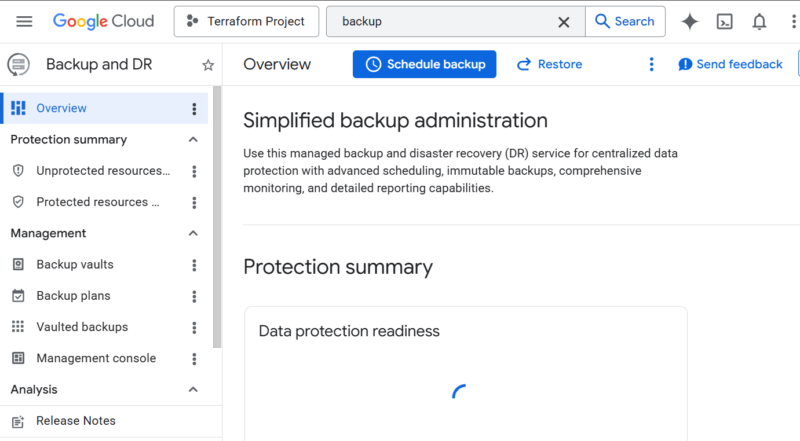Viewport: 800px width, 441px height.
Task: Open more actions menu beside Restore
Action: pos(651,64)
